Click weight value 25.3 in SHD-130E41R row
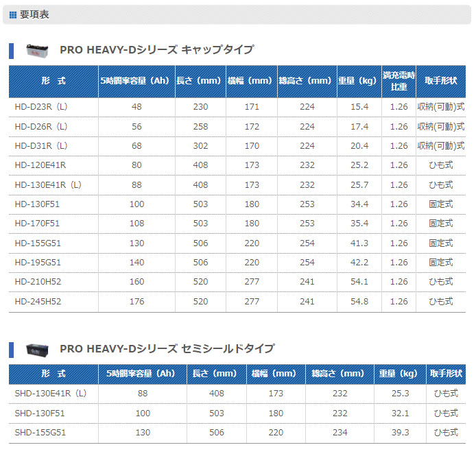 [x=400, y=394]
